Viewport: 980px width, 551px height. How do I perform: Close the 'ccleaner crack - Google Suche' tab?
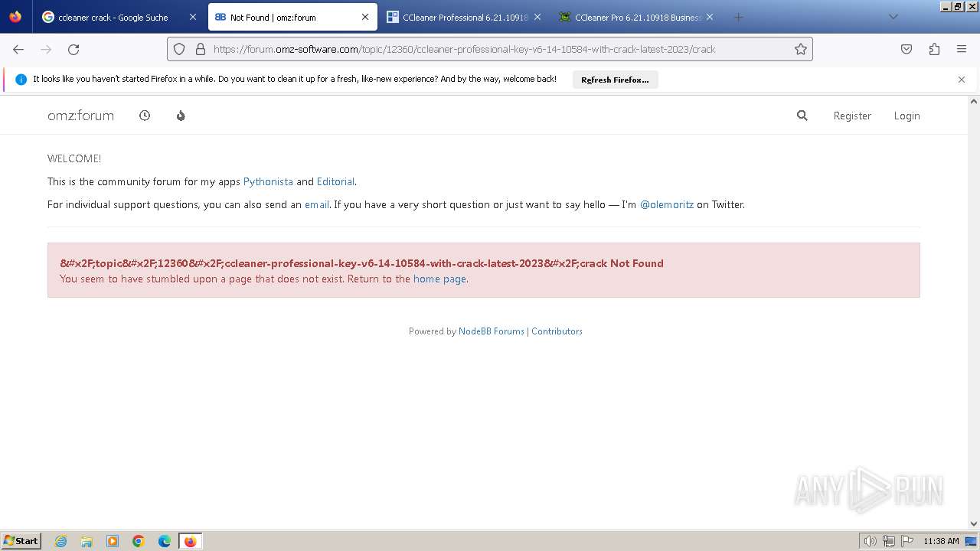click(x=193, y=17)
